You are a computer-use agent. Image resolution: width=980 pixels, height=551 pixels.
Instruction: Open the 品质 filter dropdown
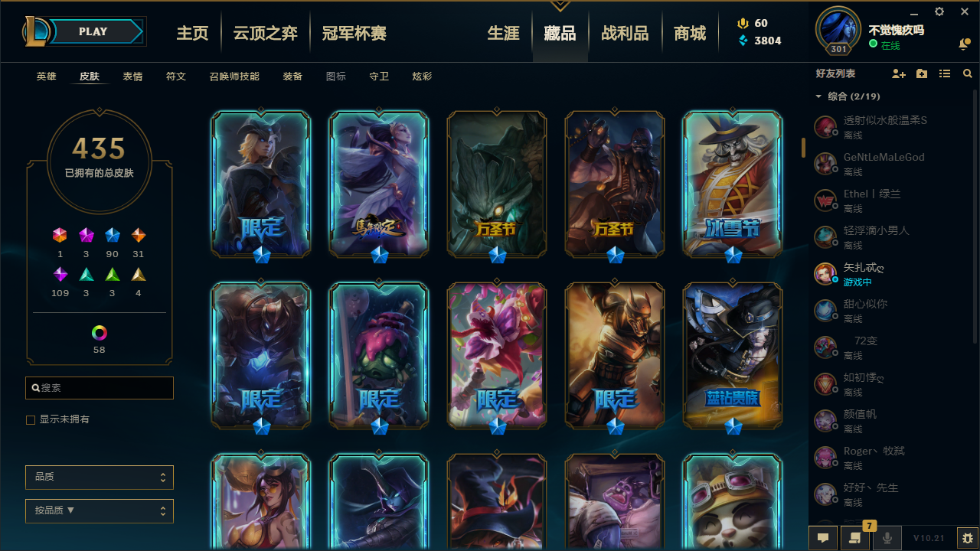click(x=100, y=477)
